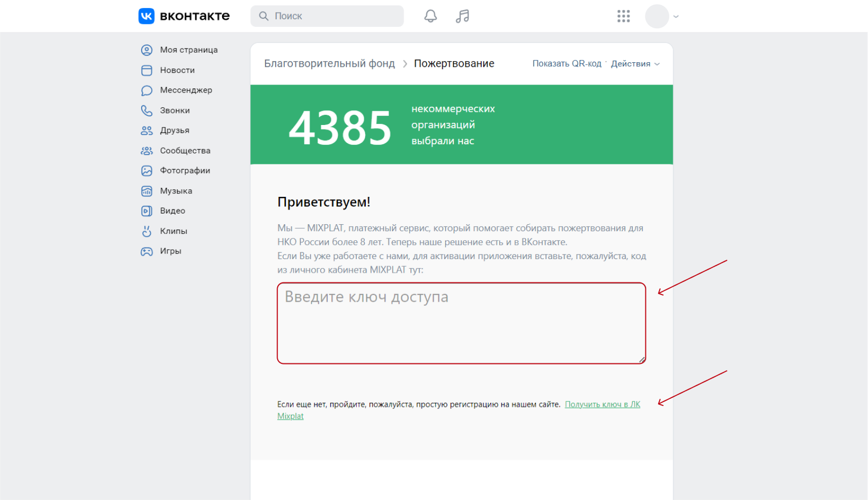The width and height of the screenshot is (868, 500).
Task: Click the magnifier icon in search
Action: click(264, 16)
